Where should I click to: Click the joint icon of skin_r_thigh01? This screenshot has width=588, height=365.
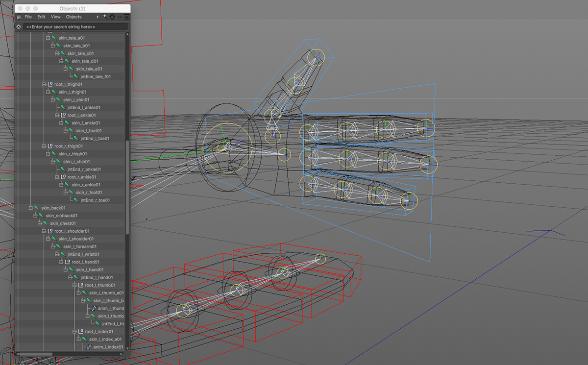click(54, 154)
